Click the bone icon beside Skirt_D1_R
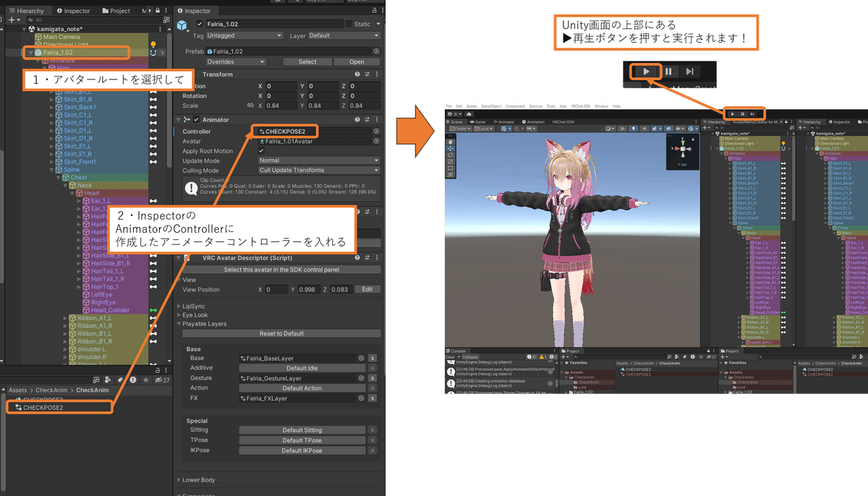 (153, 138)
